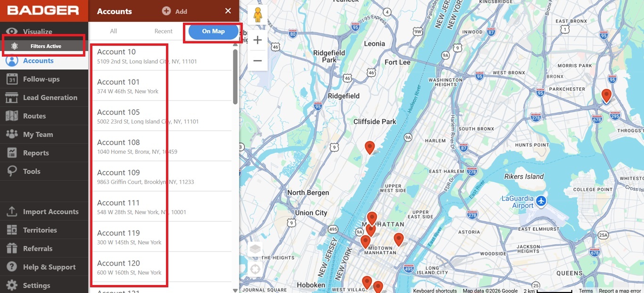
Task: Click the Add button label
Action: (182, 11)
